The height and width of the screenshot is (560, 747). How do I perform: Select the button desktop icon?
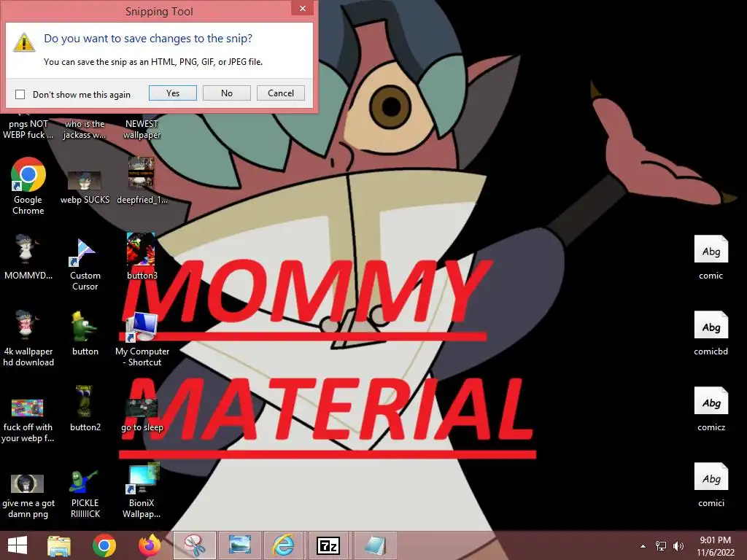tap(85, 332)
